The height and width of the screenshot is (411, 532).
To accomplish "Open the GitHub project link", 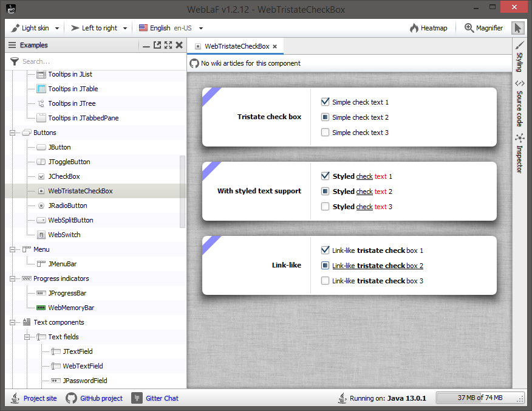I will 101,398.
